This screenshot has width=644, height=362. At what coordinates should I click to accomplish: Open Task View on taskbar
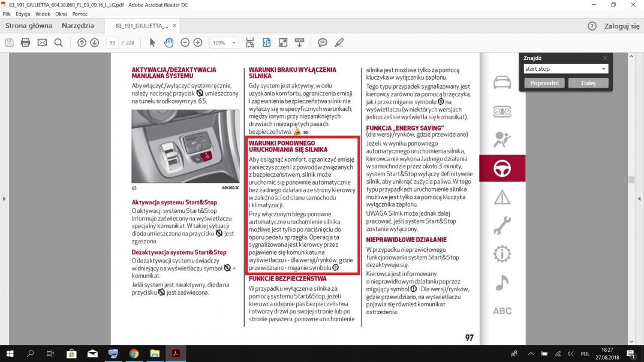click(50, 354)
